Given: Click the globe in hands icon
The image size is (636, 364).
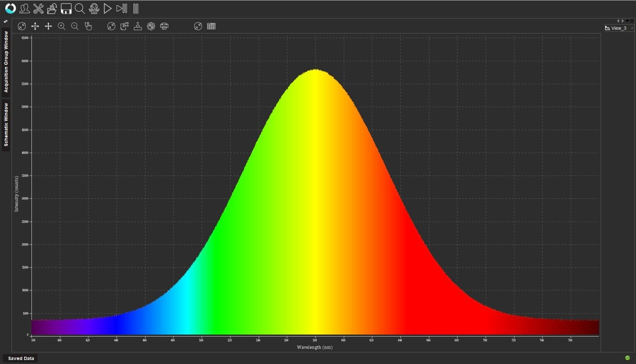Looking at the screenshot, I should [x=94, y=8].
